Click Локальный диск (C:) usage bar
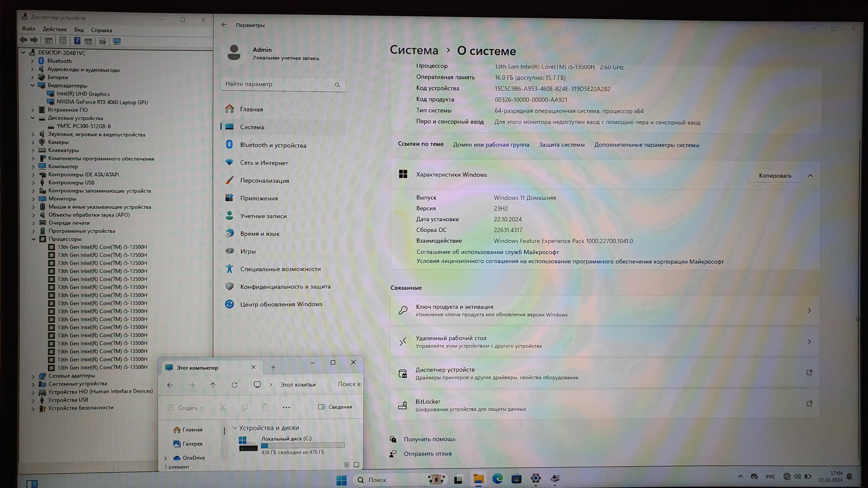 [x=303, y=446]
